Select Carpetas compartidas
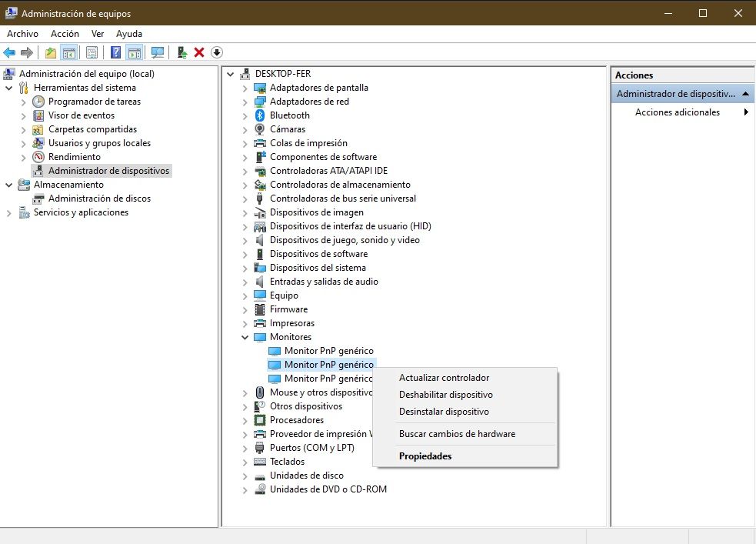This screenshot has height=544, width=756. [x=92, y=129]
